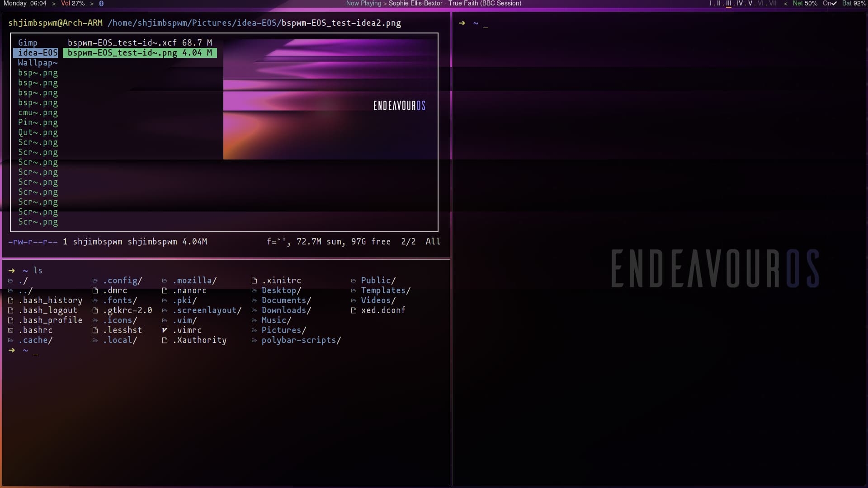Click the prompt in the right terminal
This screenshot has height=488, width=868.
(x=473, y=23)
